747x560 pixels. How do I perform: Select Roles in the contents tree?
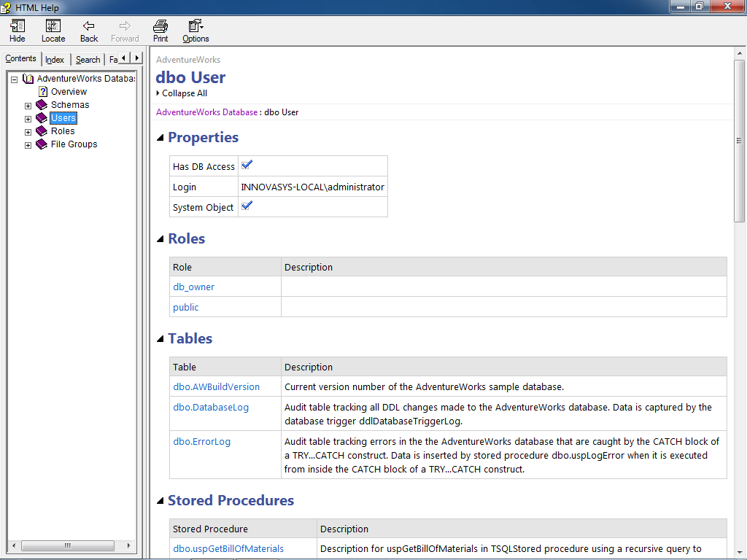(63, 131)
